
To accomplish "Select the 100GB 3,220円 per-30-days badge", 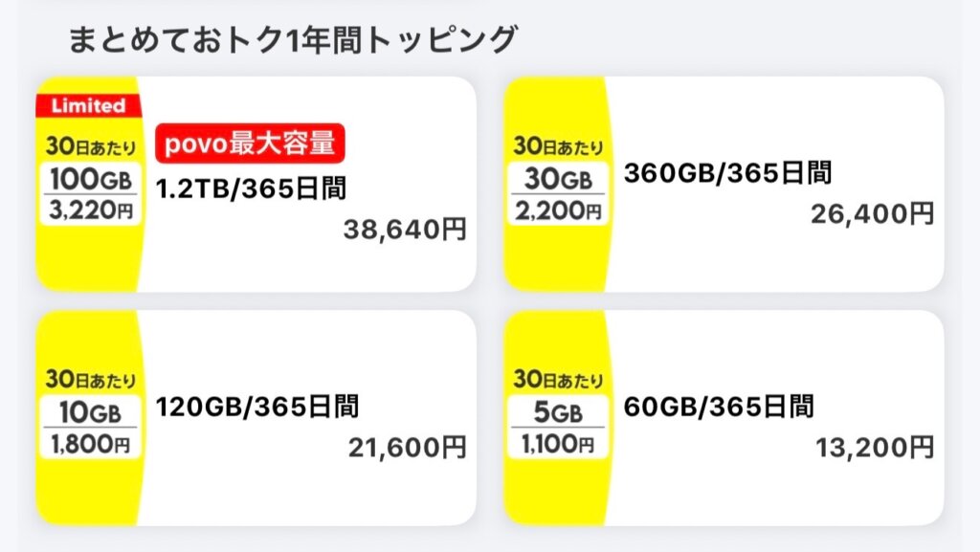I will pos(91,194).
